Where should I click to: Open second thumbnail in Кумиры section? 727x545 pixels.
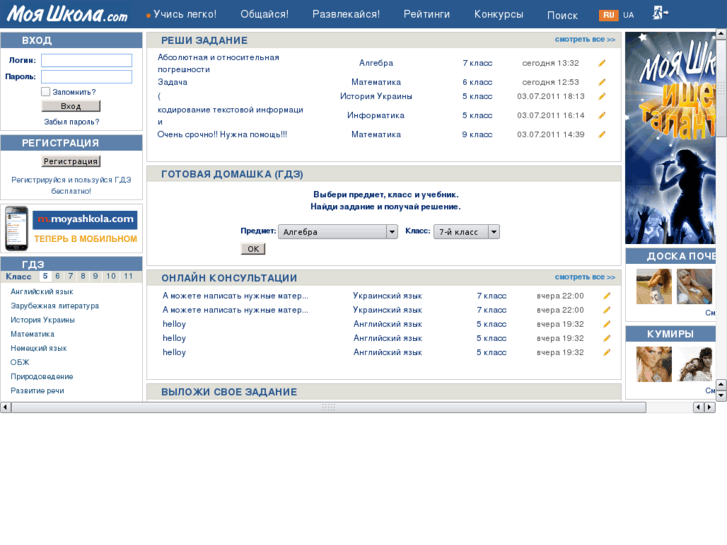694,364
